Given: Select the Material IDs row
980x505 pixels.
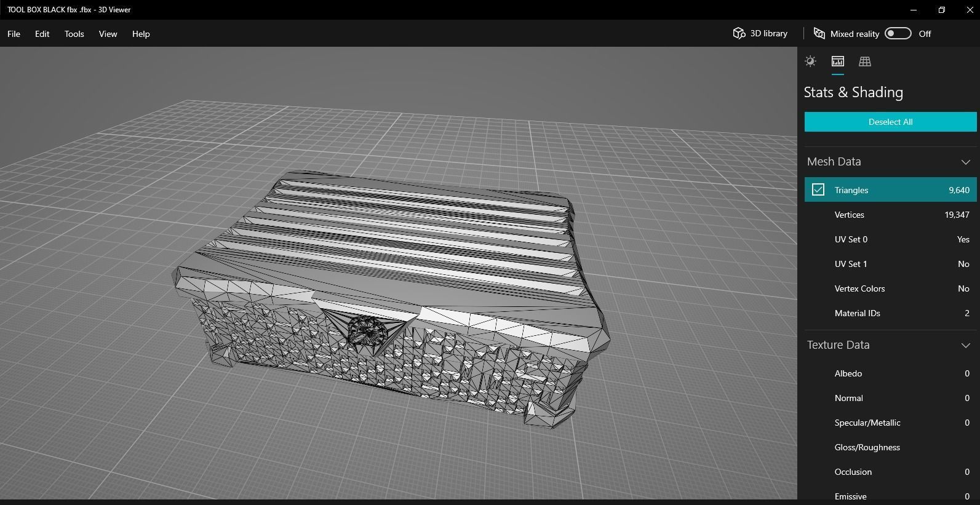Looking at the screenshot, I should 890,313.
